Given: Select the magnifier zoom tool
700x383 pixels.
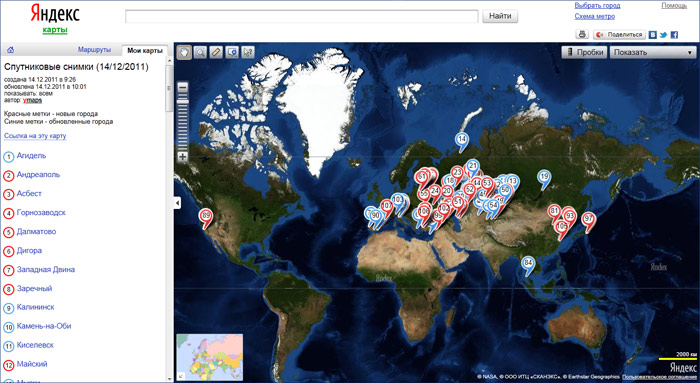Looking at the screenshot, I should click(x=200, y=52).
